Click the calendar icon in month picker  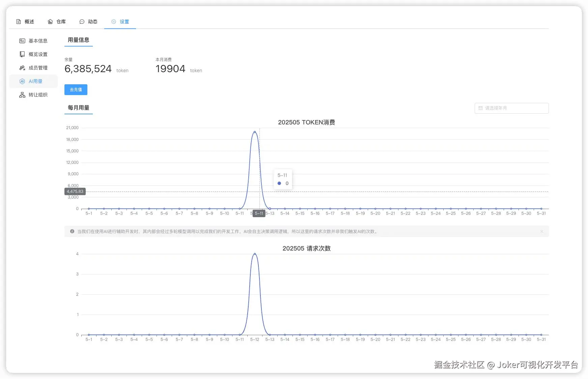(481, 108)
